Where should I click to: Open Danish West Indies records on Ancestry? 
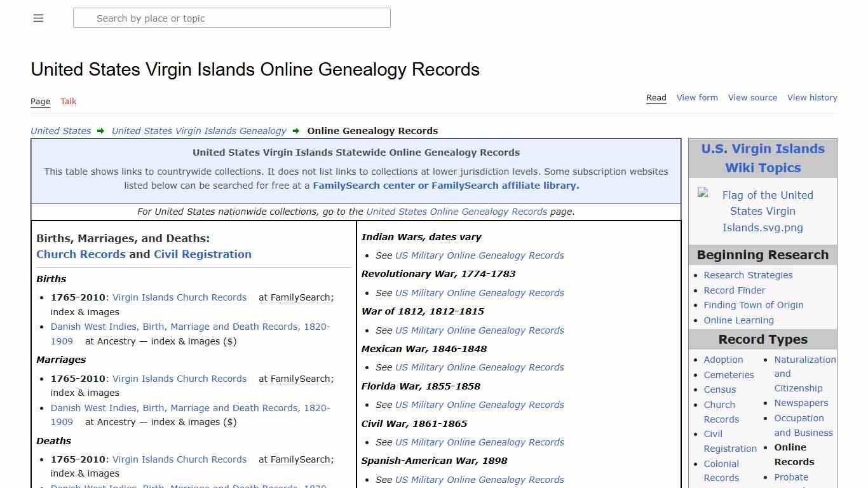[190, 327]
